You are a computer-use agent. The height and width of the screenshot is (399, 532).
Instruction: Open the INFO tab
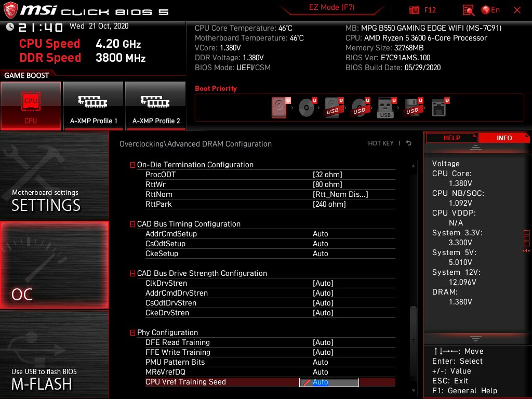[504, 138]
